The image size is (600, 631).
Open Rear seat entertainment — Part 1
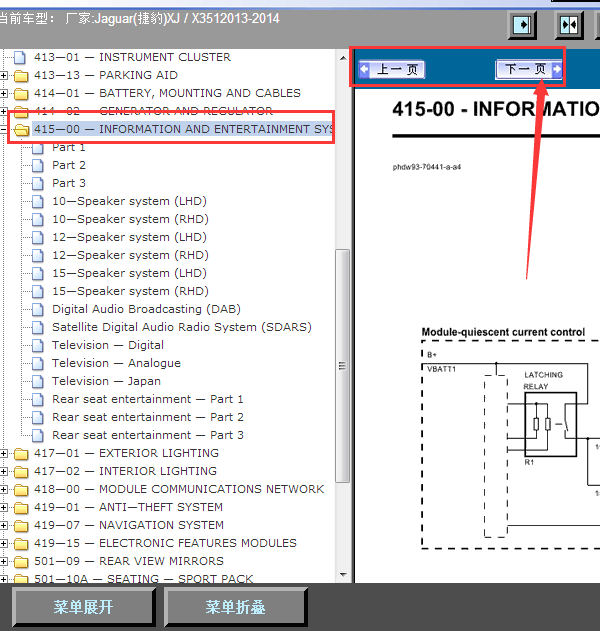click(x=148, y=399)
